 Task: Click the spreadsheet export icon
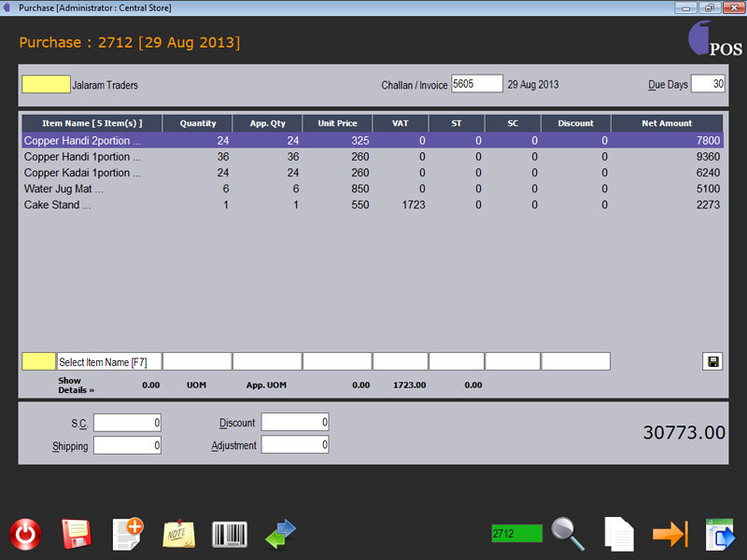coord(720,534)
